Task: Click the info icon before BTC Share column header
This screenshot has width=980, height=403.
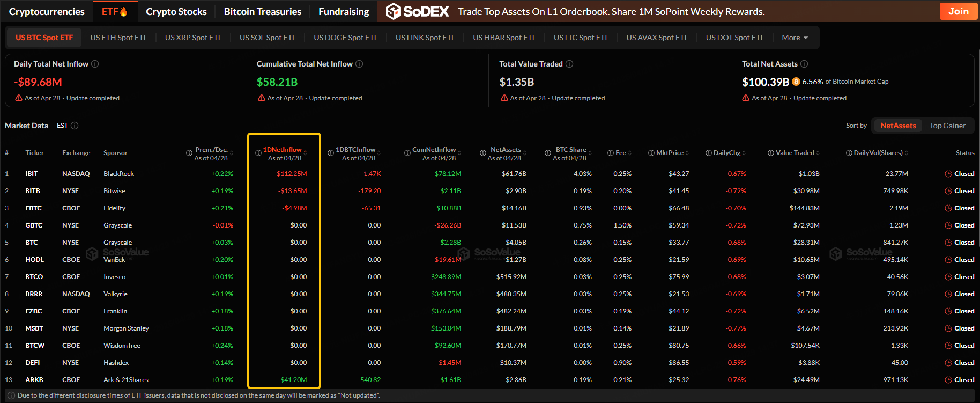Action: pyautogui.click(x=548, y=153)
